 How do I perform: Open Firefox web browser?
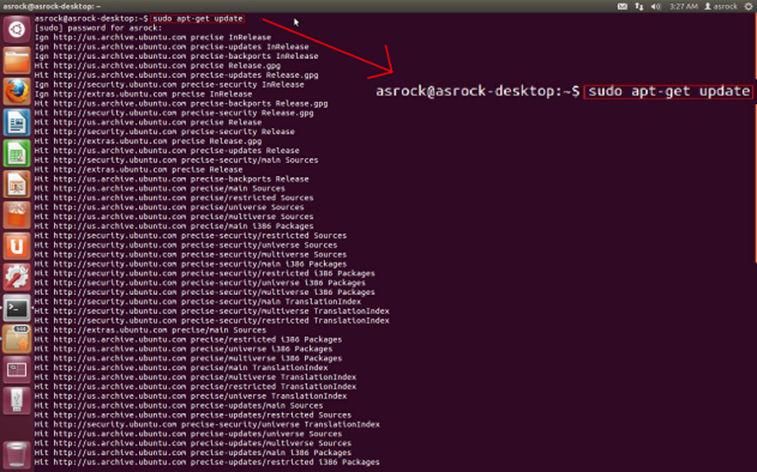coord(16,91)
